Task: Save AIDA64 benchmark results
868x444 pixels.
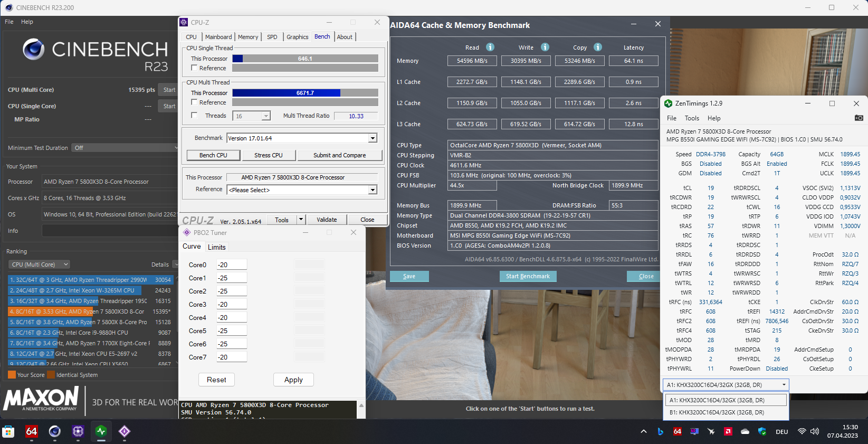Action: pyautogui.click(x=409, y=276)
